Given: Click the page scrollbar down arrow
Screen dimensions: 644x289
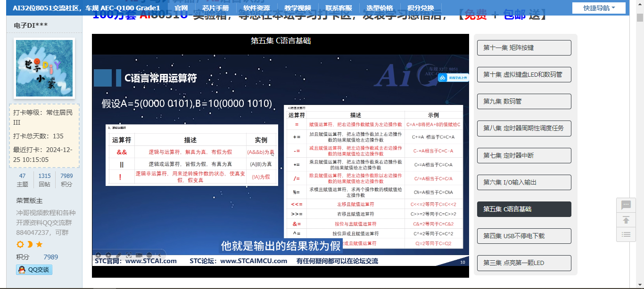Looking at the screenshot, I should (640, 284).
